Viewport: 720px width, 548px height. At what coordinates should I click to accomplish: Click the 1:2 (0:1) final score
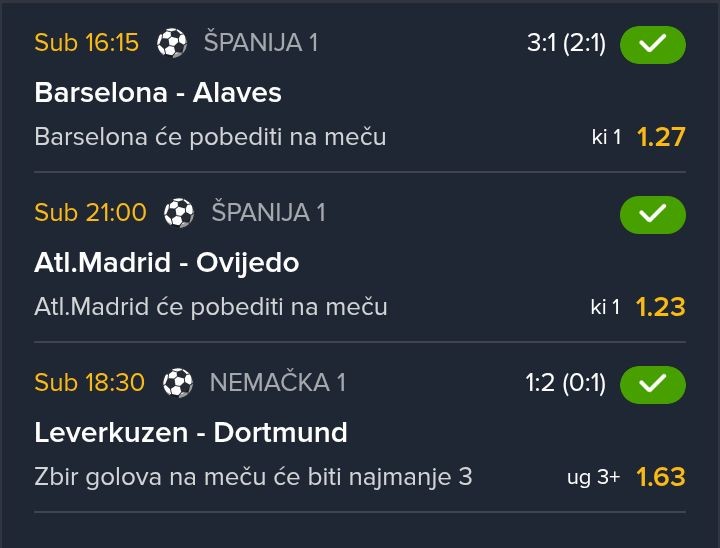pyautogui.click(x=565, y=383)
